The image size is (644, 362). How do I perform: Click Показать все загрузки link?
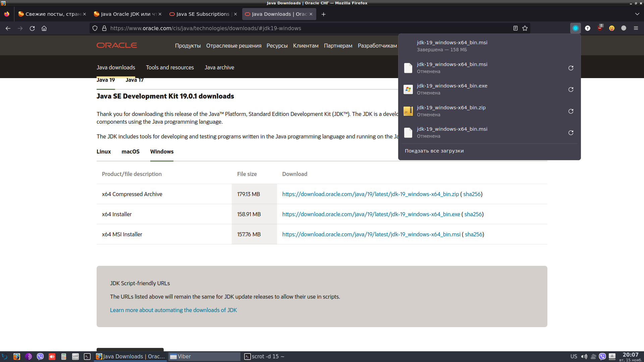pos(434,151)
